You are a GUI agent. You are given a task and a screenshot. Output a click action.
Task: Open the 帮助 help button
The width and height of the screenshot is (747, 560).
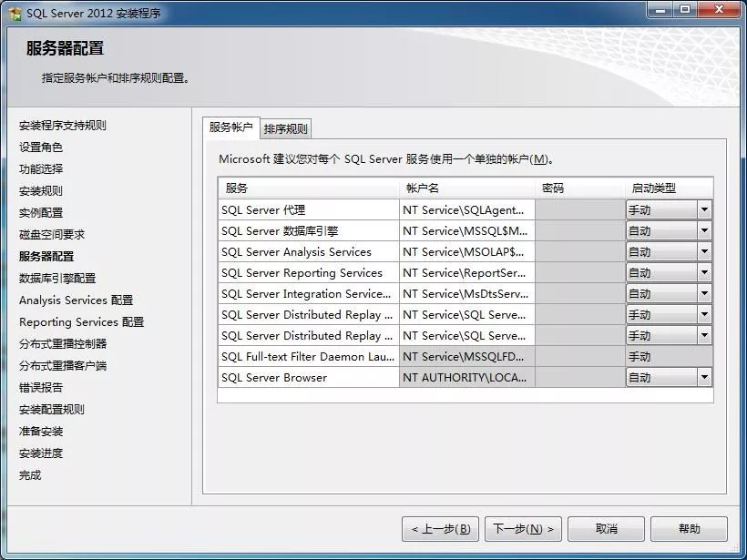689,529
